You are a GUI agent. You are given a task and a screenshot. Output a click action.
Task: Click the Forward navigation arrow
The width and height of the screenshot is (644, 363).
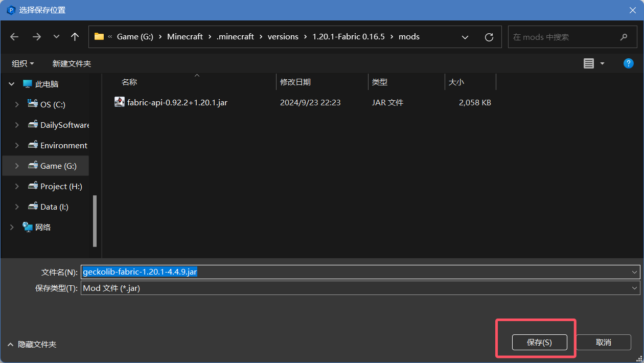tap(36, 37)
